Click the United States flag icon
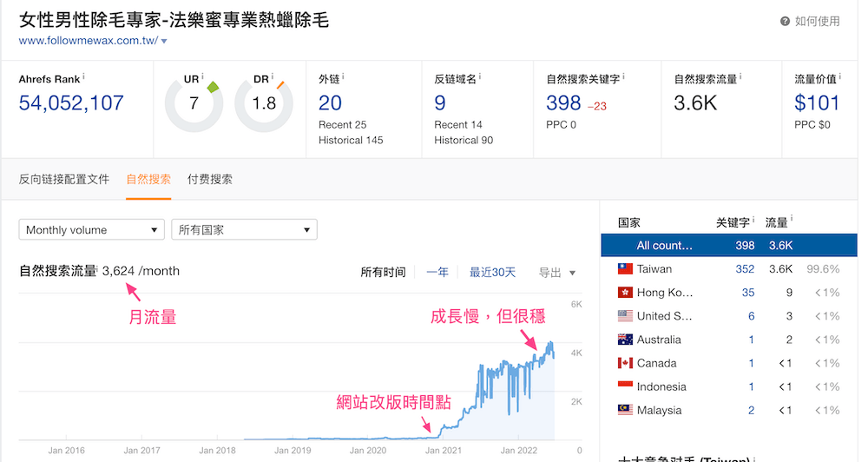This screenshot has width=868, height=462. coord(625,316)
